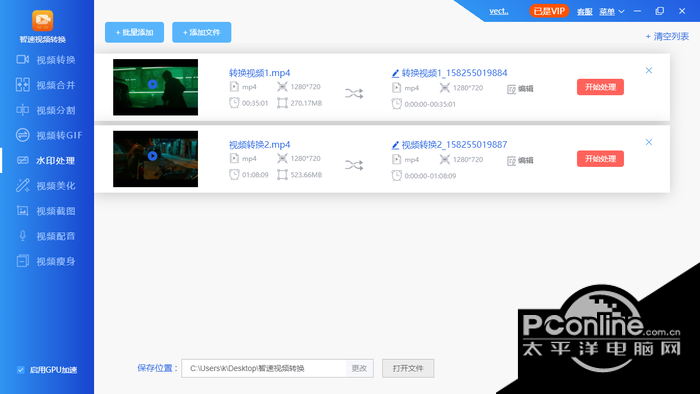Open 视频美化 in the sidebar
Image resolution: width=700 pixels, height=394 pixels.
(x=46, y=186)
